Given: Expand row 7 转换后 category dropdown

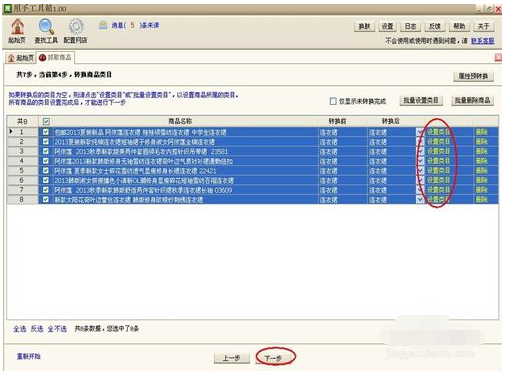Looking at the screenshot, I should (x=420, y=190).
